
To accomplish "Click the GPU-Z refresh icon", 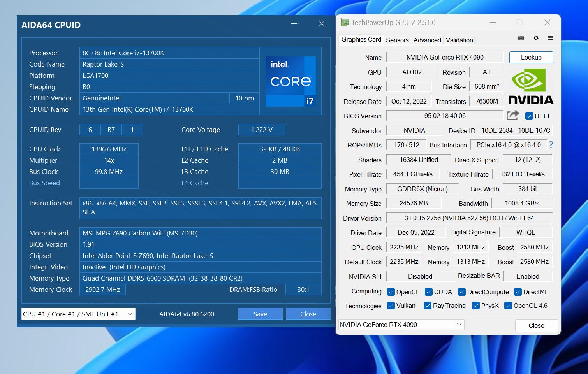I will (x=536, y=38).
